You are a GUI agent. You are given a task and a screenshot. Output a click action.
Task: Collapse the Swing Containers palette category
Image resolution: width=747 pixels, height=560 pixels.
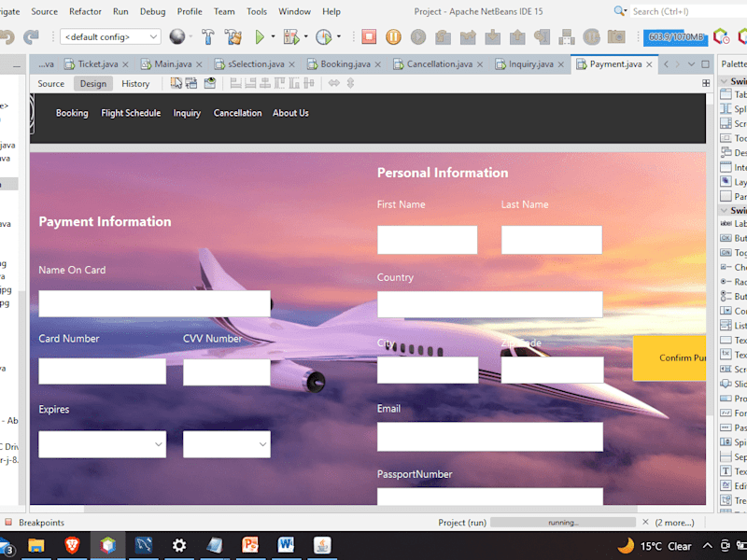point(725,81)
